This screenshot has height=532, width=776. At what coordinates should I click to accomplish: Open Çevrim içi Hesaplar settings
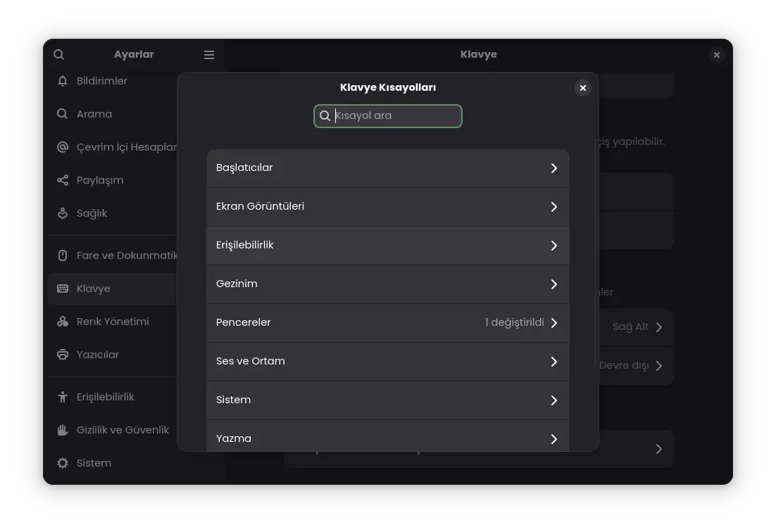click(x=113, y=147)
